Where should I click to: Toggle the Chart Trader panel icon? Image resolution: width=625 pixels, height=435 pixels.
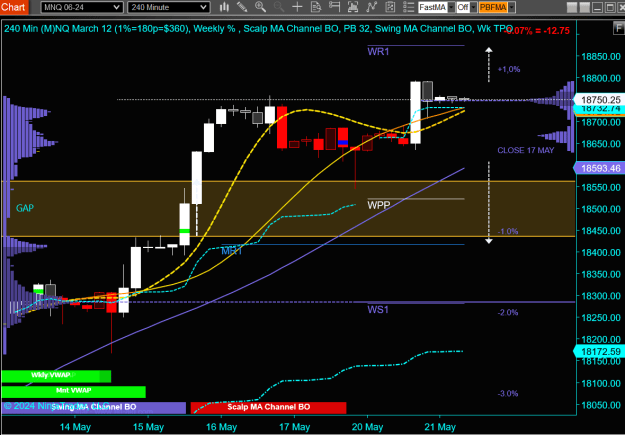coord(334,7)
